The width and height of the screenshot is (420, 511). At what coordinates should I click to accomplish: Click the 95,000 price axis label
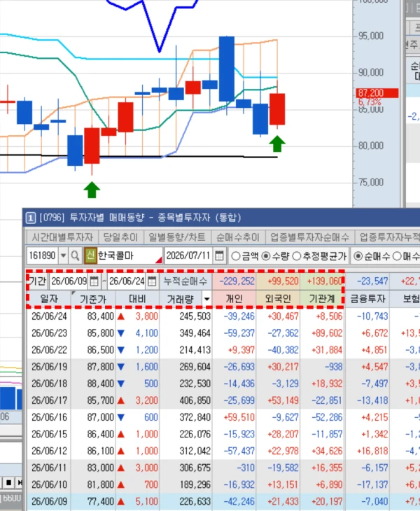click(371, 36)
